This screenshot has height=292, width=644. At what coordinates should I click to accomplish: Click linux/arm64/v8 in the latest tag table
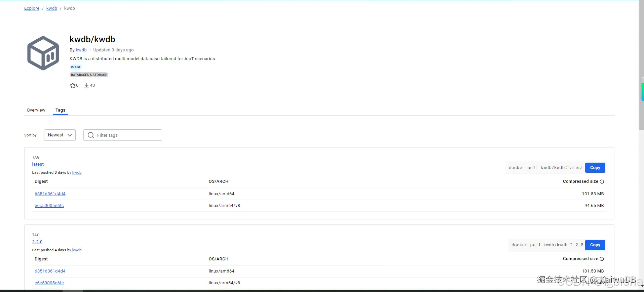(x=224, y=206)
